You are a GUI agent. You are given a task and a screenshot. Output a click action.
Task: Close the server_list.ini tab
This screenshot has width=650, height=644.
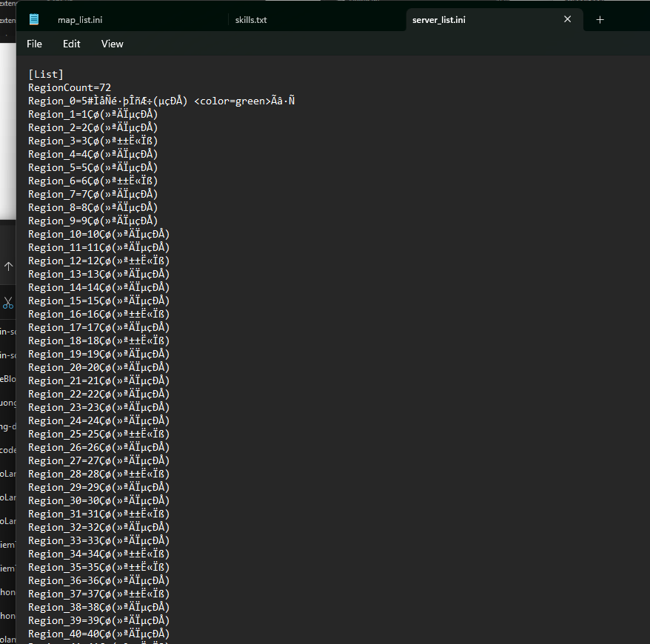568,19
